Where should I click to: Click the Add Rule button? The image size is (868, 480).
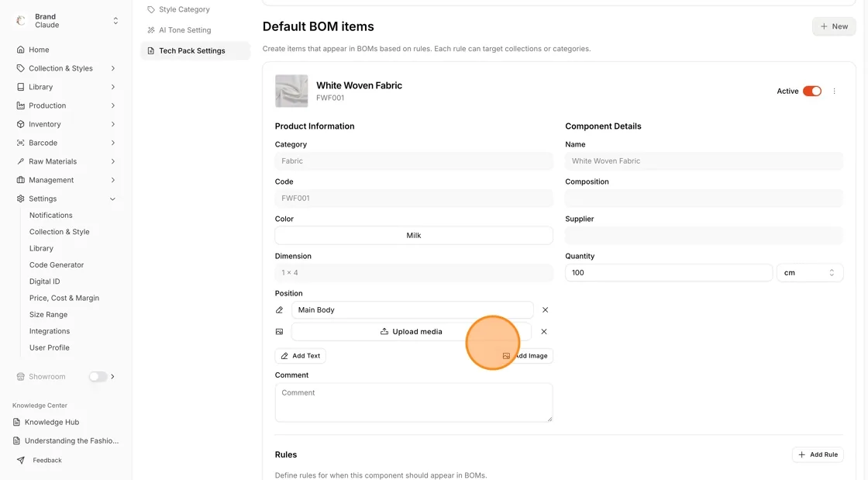(818, 454)
